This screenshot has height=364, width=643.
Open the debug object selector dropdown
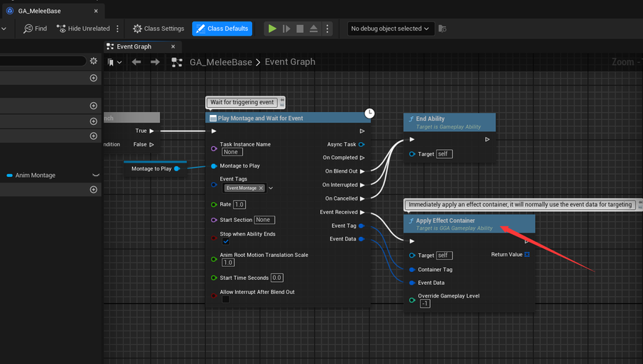pyautogui.click(x=390, y=29)
